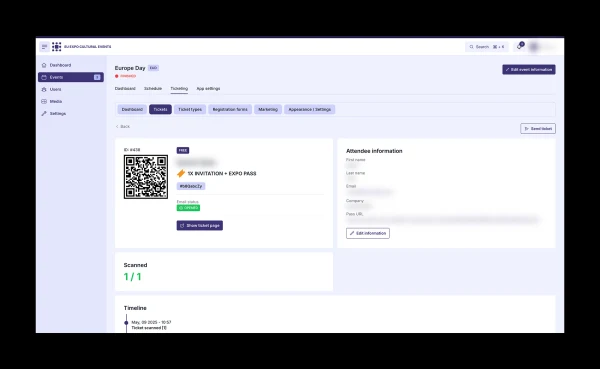Switch to the Schedule tab
The width and height of the screenshot is (600, 369).
pyautogui.click(x=153, y=88)
